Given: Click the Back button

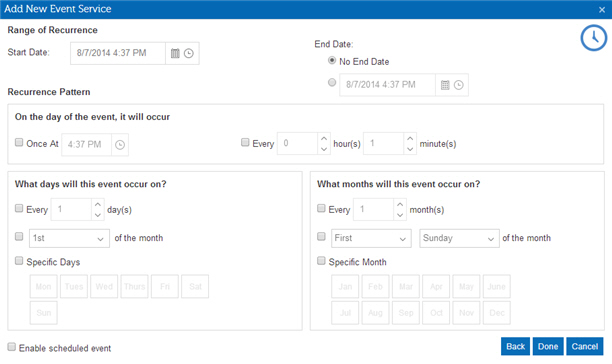Looking at the screenshot, I should (515, 346).
